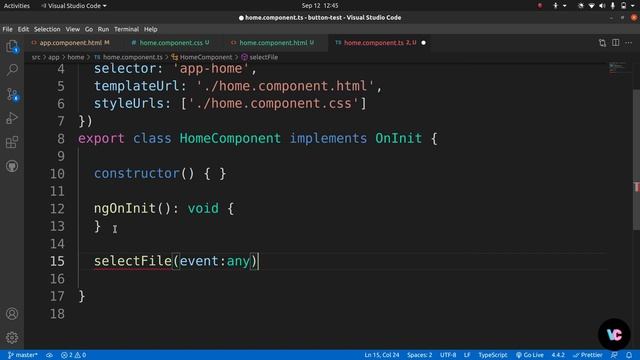
Task: Click the home.component.ts breadcrumb
Action: 128,57
